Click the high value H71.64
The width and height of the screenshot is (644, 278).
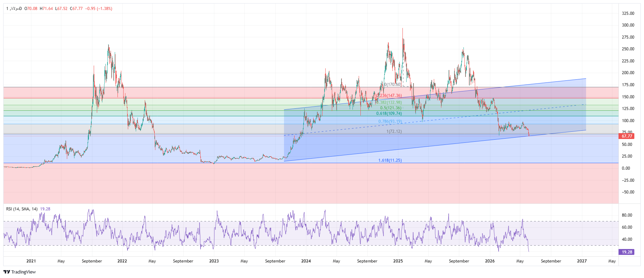pos(47,9)
